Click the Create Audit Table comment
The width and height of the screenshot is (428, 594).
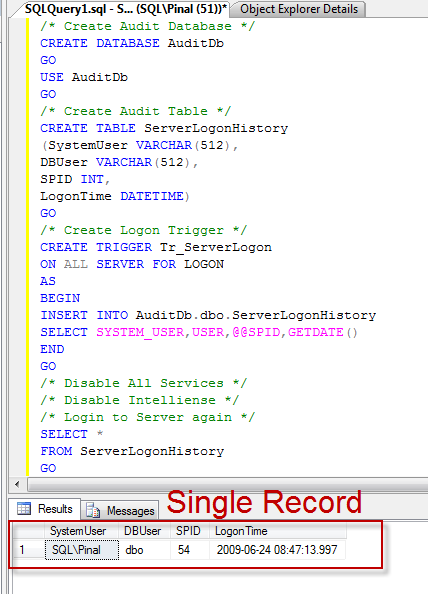click(136, 111)
